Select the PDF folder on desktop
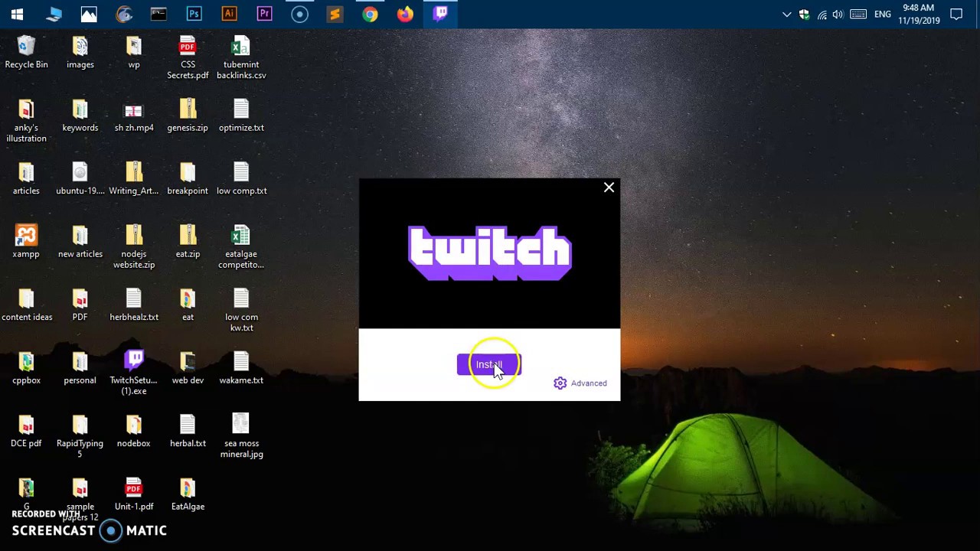 pos(80,305)
